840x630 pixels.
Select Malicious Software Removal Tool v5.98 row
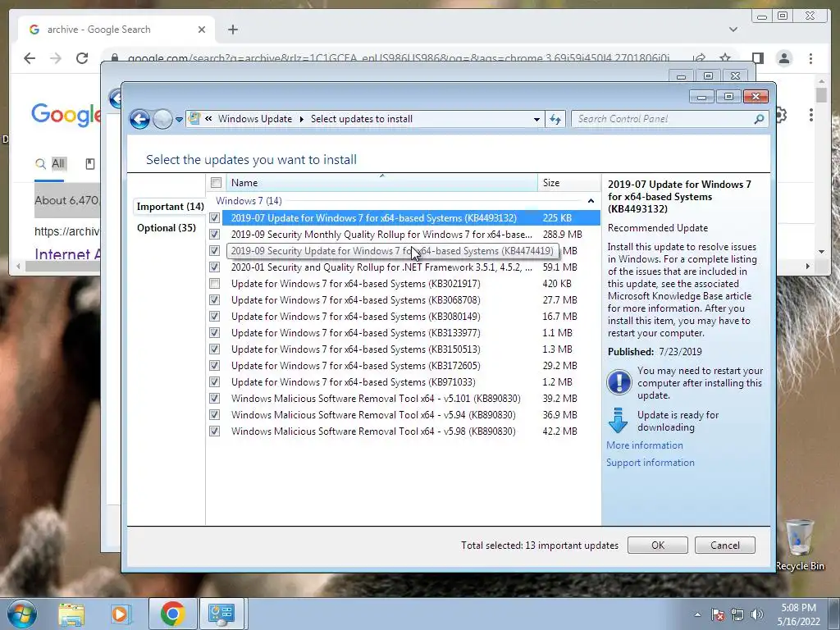(x=404, y=431)
